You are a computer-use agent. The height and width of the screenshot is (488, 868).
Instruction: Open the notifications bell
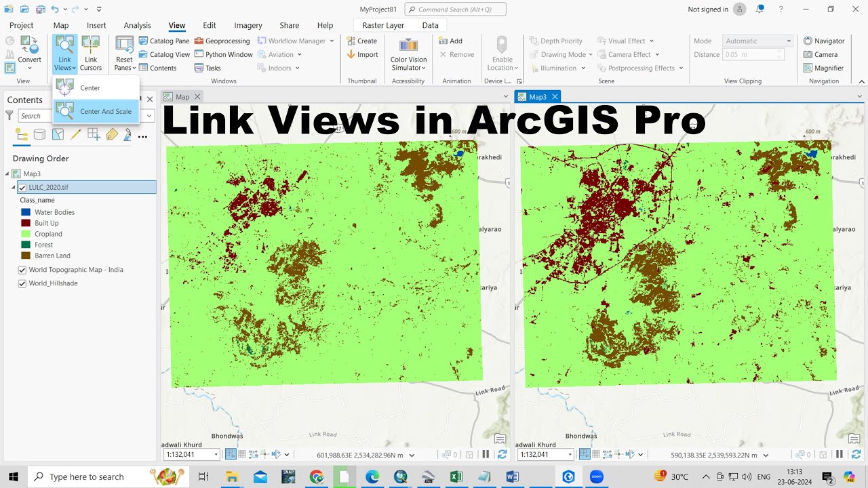(760, 9)
